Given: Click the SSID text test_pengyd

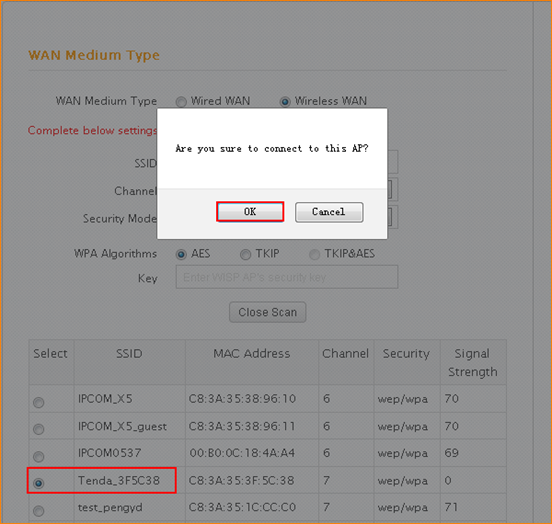Looking at the screenshot, I should point(110,507).
